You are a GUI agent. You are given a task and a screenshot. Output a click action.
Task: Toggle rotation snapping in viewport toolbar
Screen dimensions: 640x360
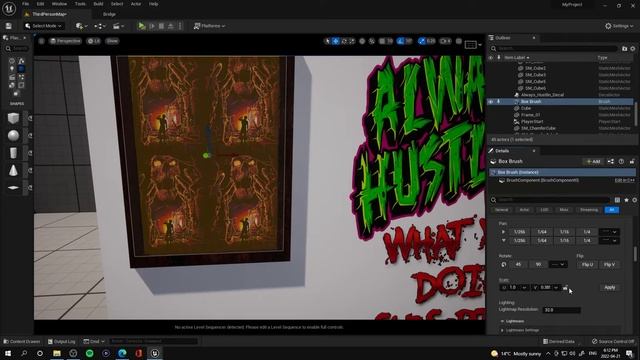pos(401,41)
